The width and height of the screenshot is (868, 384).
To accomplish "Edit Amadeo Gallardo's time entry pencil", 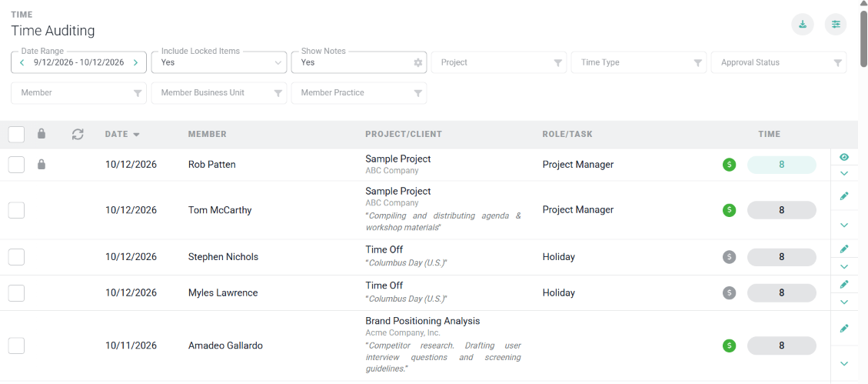I will (x=843, y=329).
